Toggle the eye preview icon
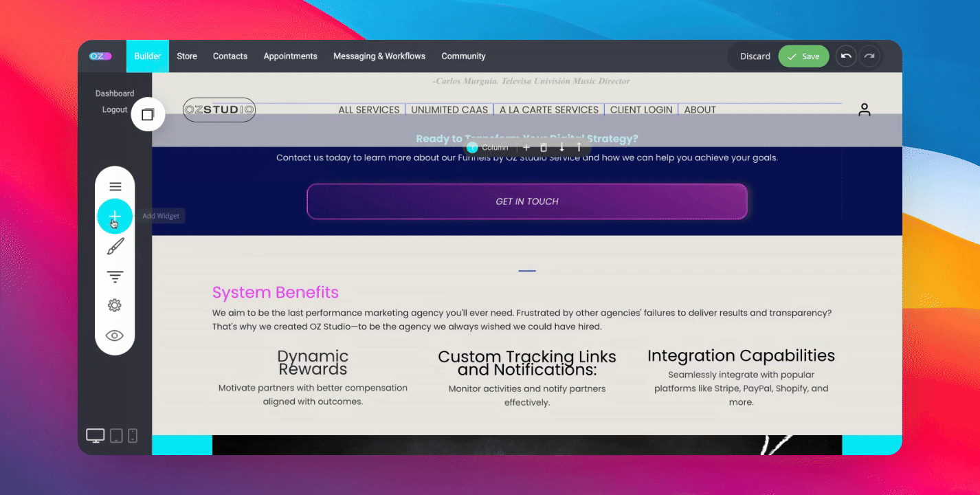This screenshot has height=495, width=980. pos(115,335)
